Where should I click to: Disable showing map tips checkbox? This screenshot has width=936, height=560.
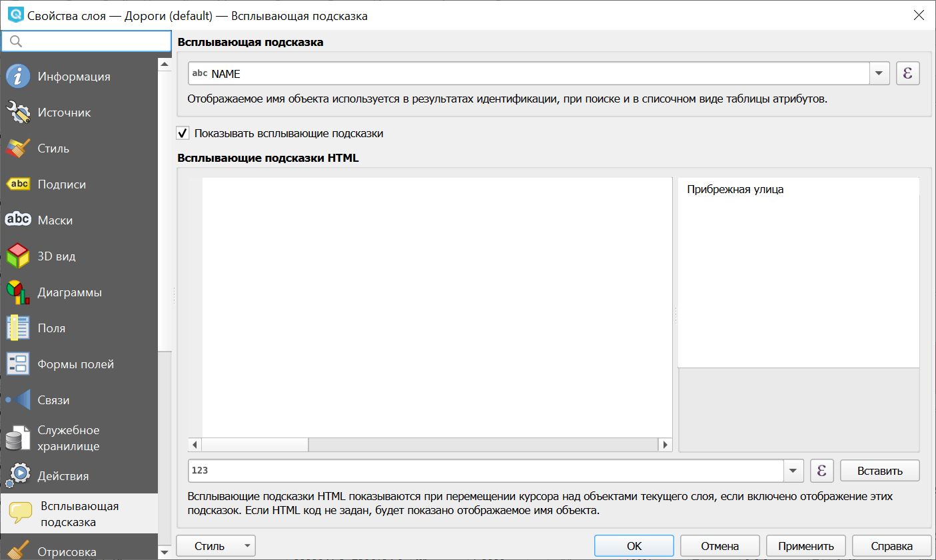click(x=183, y=133)
